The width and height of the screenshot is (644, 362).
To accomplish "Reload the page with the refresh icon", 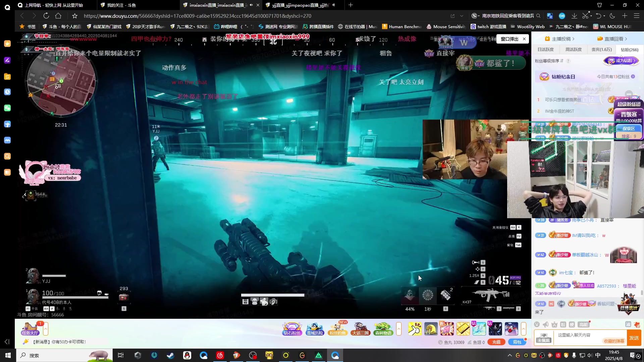I will [46, 16].
